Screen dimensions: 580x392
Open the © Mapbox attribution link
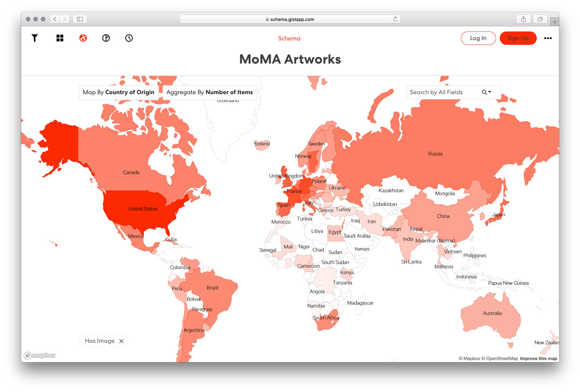(469, 359)
